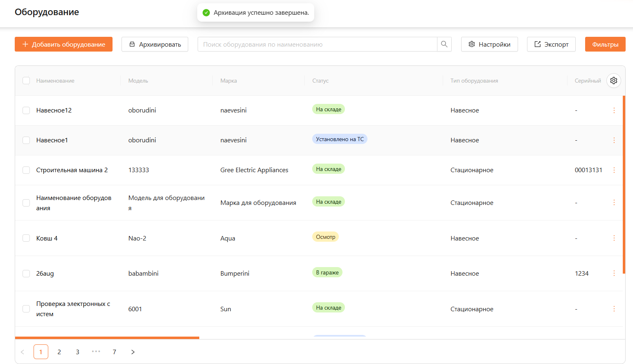Open three-dot menu for 26aug row
Screen dimensions: 633x364
click(x=614, y=273)
